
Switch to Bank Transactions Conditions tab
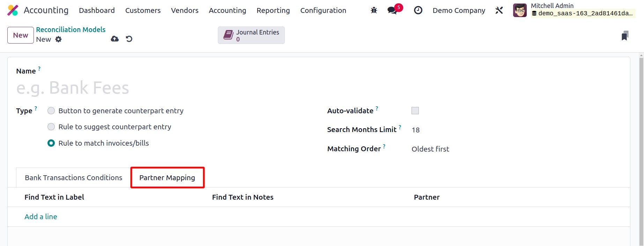[73, 178]
